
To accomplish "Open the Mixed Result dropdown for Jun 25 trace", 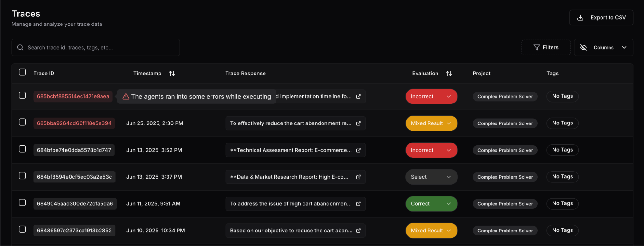I will pyautogui.click(x=431, y=123).
